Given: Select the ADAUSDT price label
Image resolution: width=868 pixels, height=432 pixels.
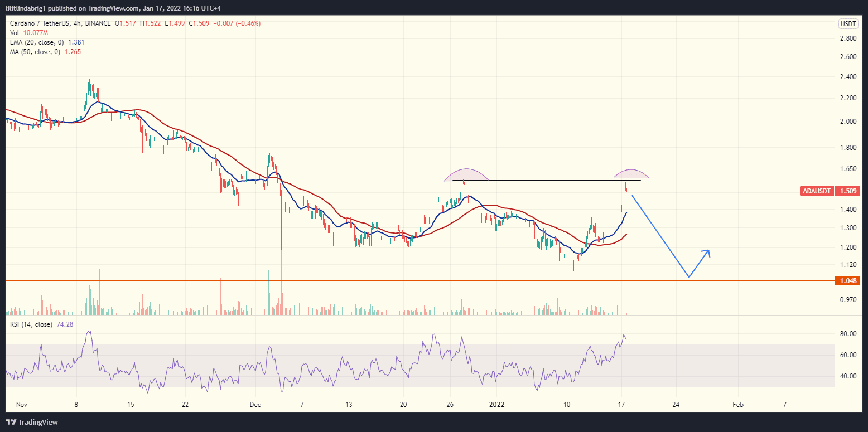Looking at the screenshot, I should point(817,191).
